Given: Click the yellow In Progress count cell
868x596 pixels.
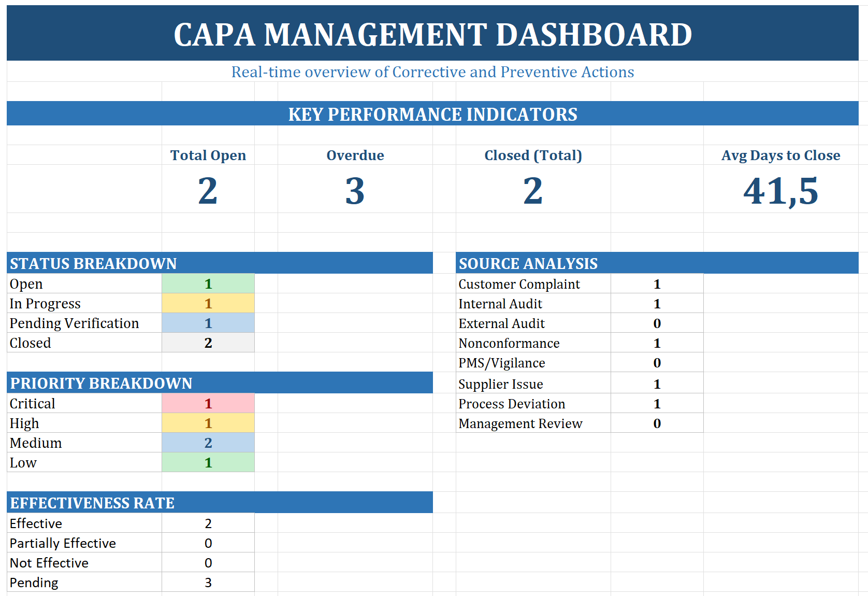Looking at the screenshot, I should pyautogui.click(x=208, y=303).
